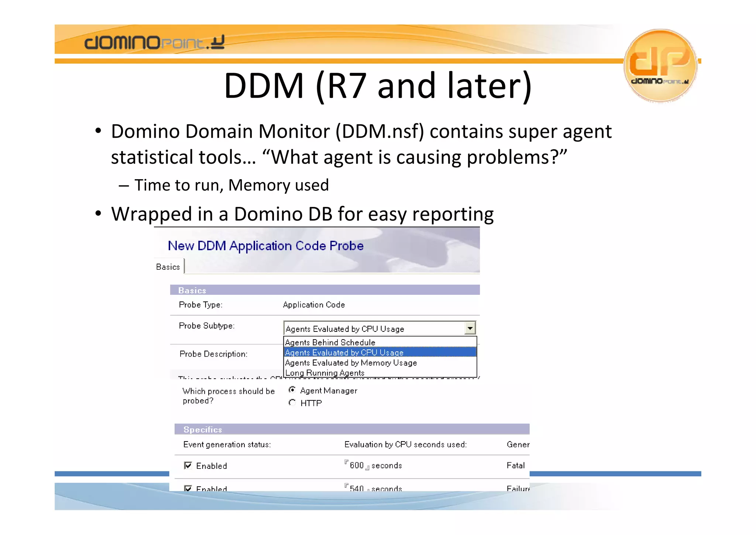Screen dimensions: 756x535
Task: Choose 'Agents Evaluated by CPU Usage' list option
Action: (x=380, y=352)
